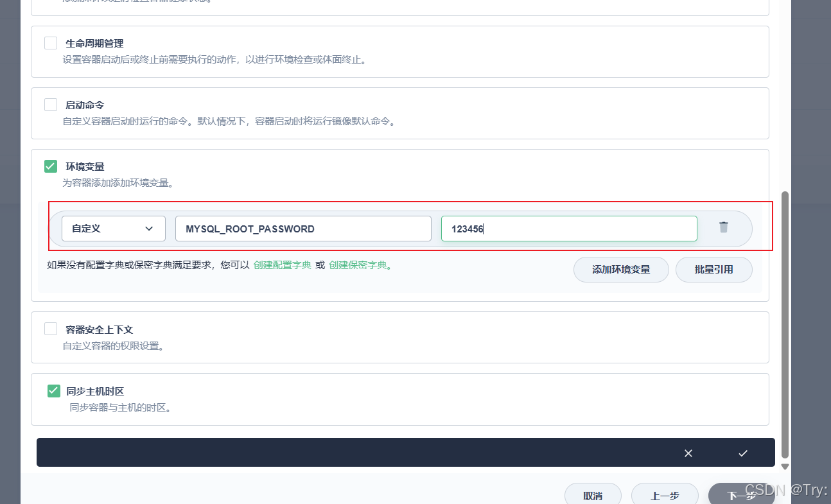
Task: Click the 批量引用 batch reference button
Action: tap(713, 270)
